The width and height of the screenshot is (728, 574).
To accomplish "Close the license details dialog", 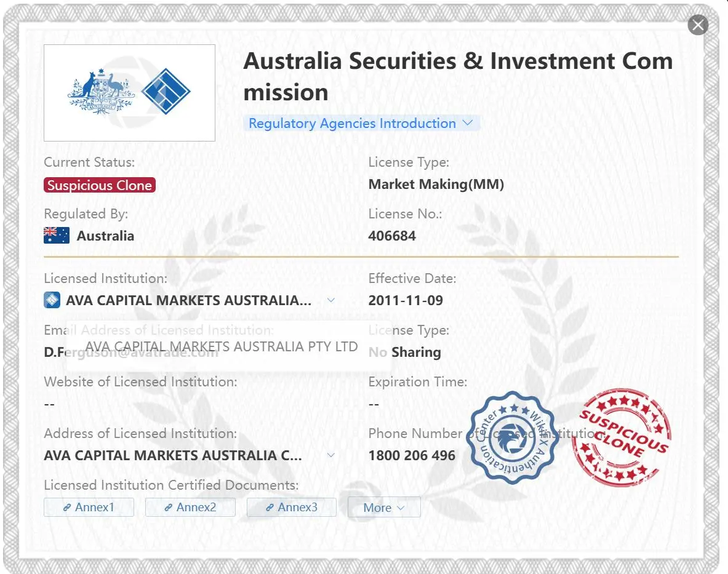I will [698, 25].
